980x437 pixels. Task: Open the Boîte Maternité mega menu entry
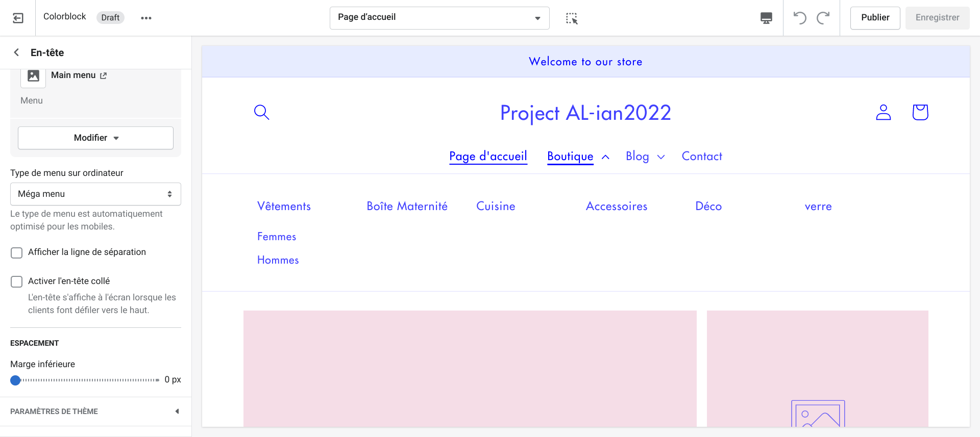(x=407, y=207)
